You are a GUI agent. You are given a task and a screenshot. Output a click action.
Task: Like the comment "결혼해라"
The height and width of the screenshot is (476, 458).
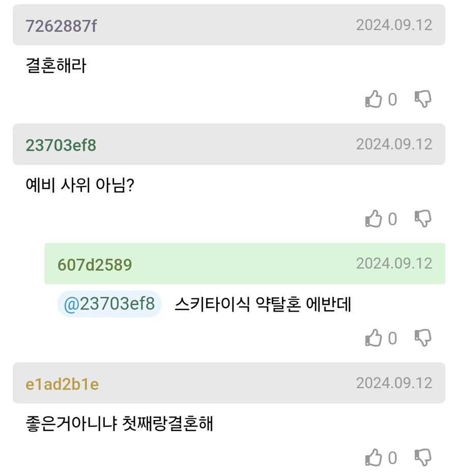pyautogui.click(x=374, y=99)
